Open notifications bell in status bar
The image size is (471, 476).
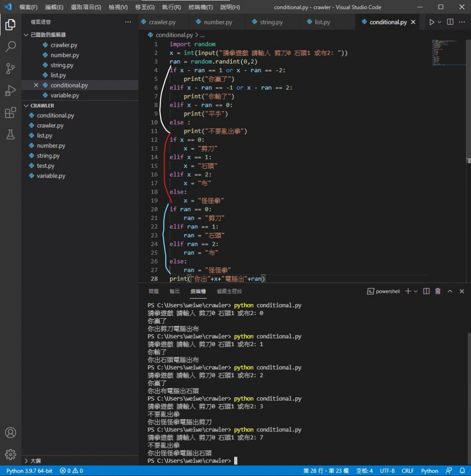pyautogui.click(x=462, y=471)
